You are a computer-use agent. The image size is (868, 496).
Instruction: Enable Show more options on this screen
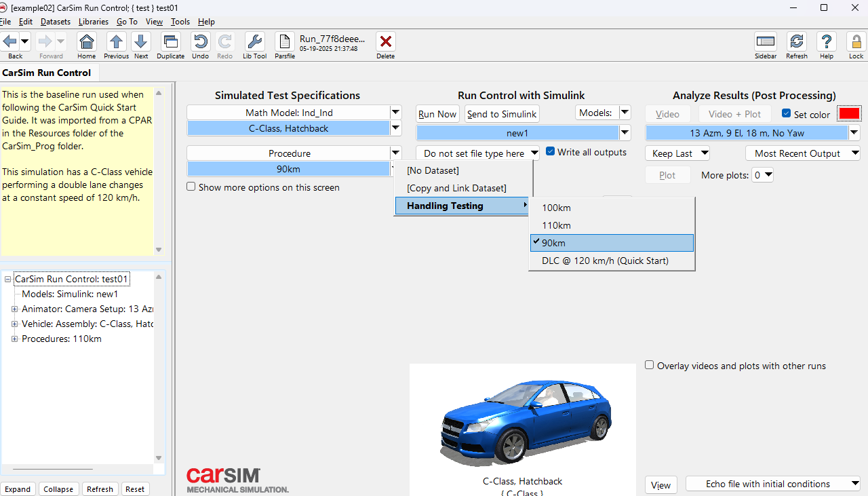click(191, 187)
